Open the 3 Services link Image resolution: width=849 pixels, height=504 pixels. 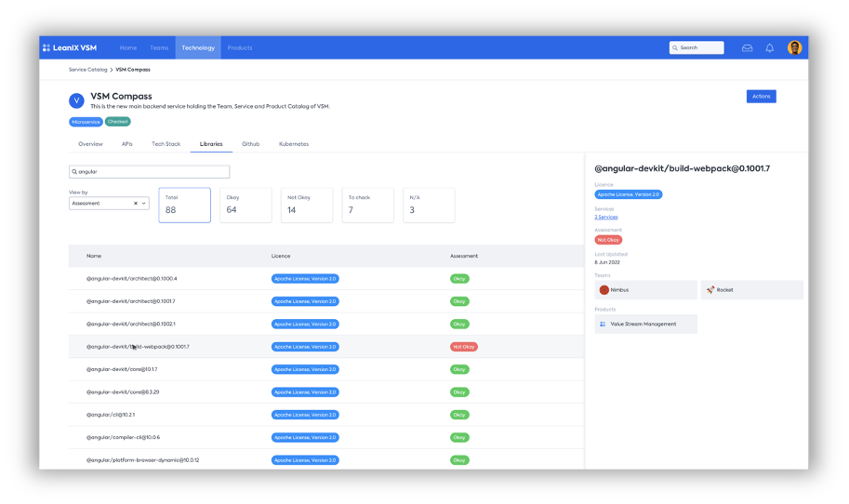click(606, 217)
